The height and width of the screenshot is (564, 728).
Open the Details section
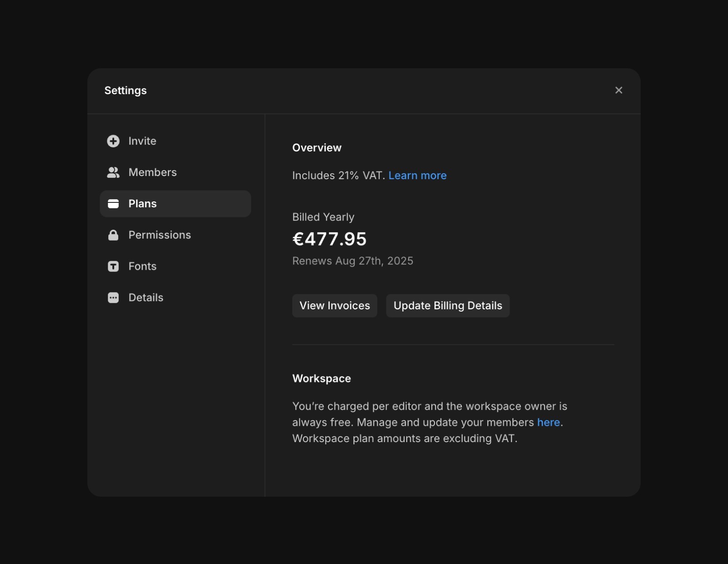point(176,298)
